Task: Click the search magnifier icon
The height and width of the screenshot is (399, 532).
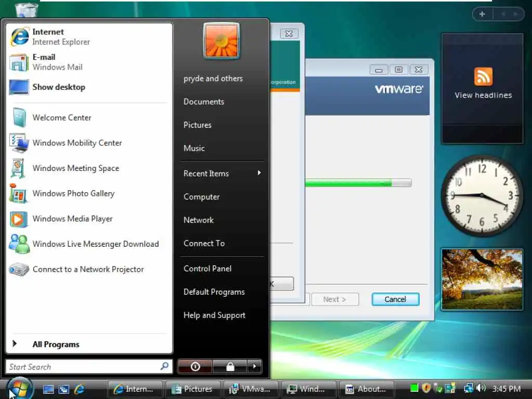Action: tap(165, 366)
